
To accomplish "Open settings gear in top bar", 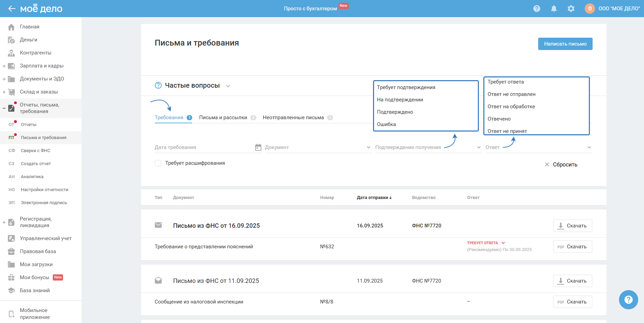I will (x=571, y=9).
